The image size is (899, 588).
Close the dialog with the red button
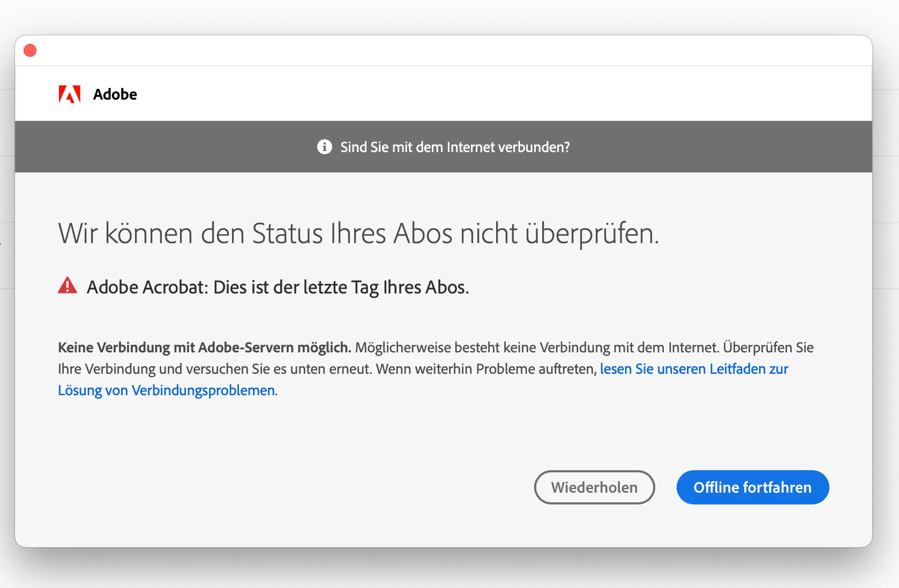point(30,50)
